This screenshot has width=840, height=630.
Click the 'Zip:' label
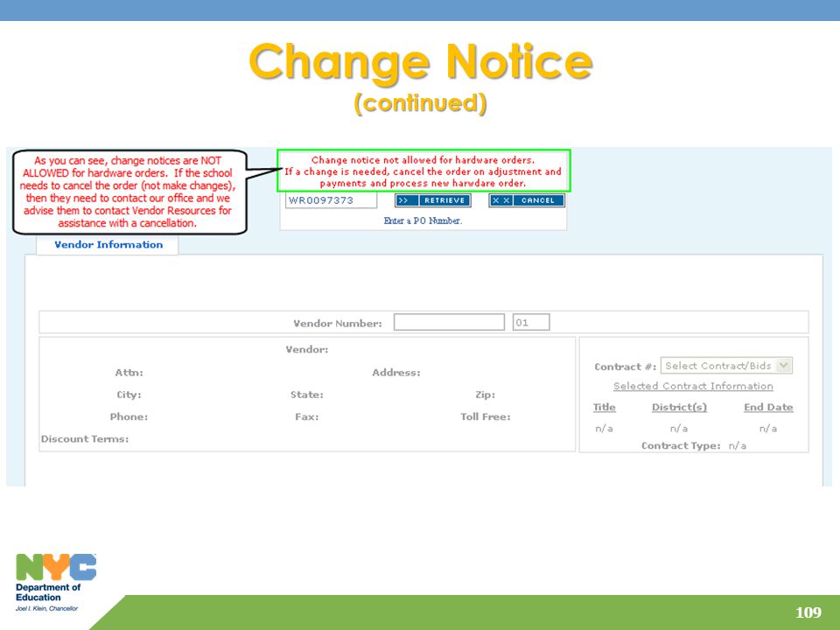[486, 395]
